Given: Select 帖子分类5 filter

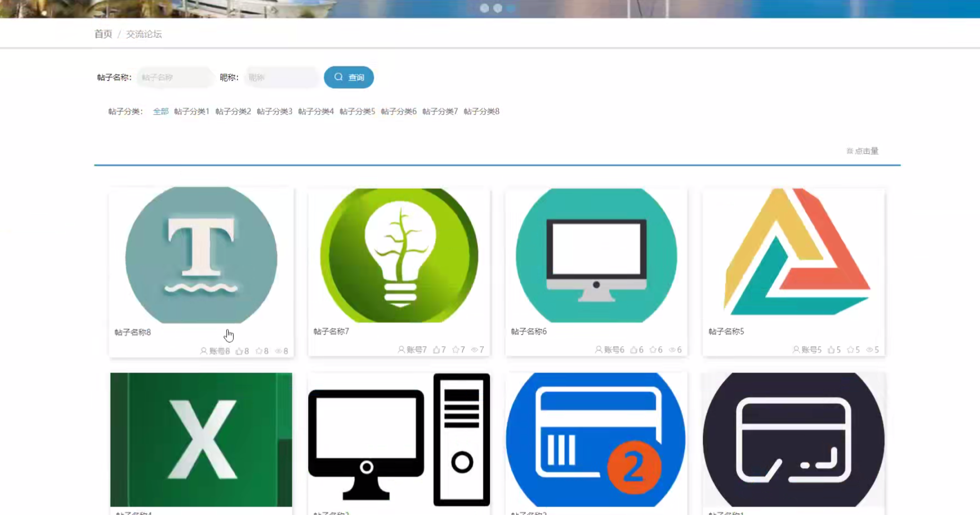Looking at the screenshot, I should click(x=357, y=111).
